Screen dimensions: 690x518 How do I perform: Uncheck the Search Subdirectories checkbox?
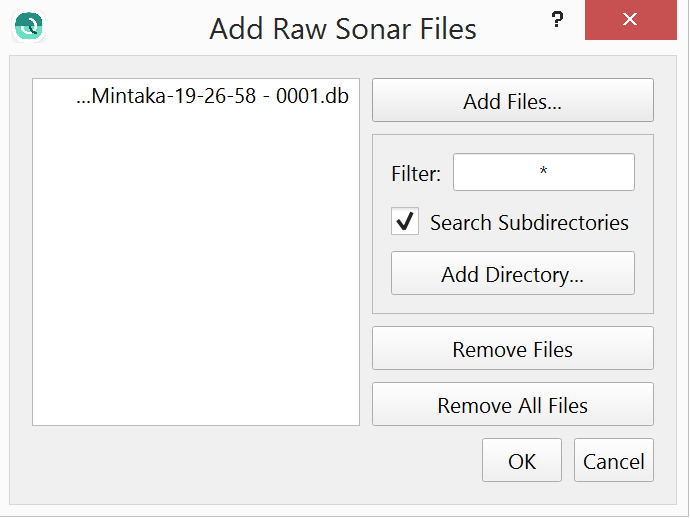[405, 222]
